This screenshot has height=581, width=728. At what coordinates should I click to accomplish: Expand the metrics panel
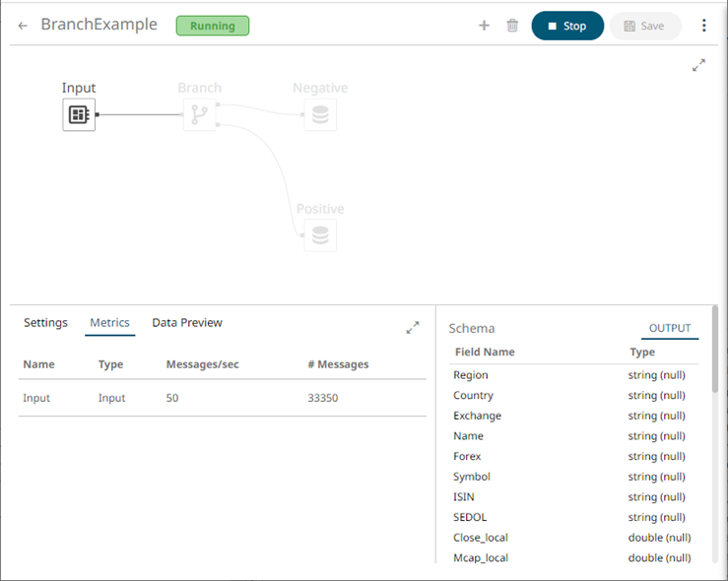tap(413, 328)
